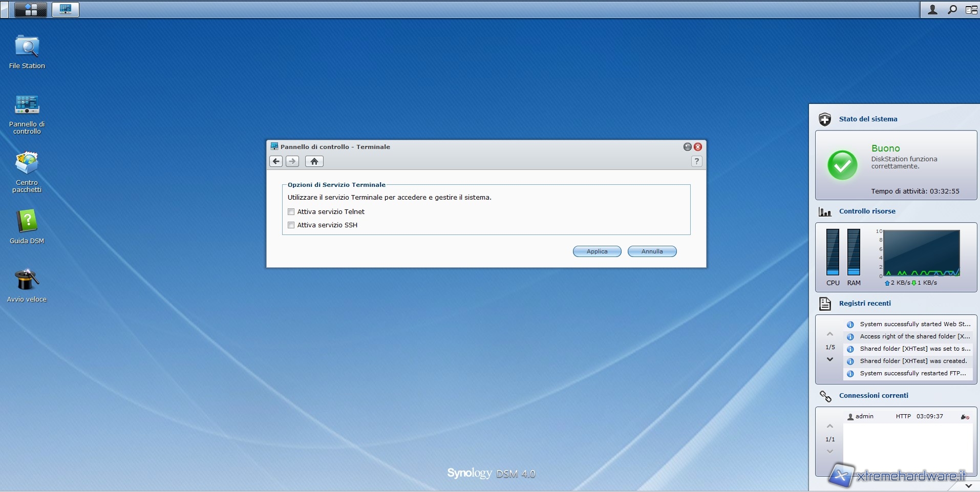The width and height of the screenshot is (980, 492).
Task: Open Pannello di controllo desktop icon
Action: point(27,105)
